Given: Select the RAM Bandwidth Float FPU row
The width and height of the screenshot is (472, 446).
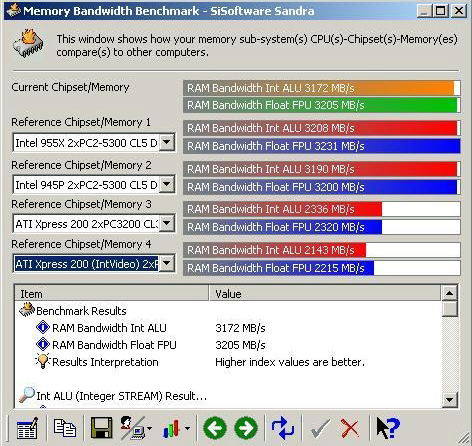Looking at the screenshot, I should [x=228, y=345].
